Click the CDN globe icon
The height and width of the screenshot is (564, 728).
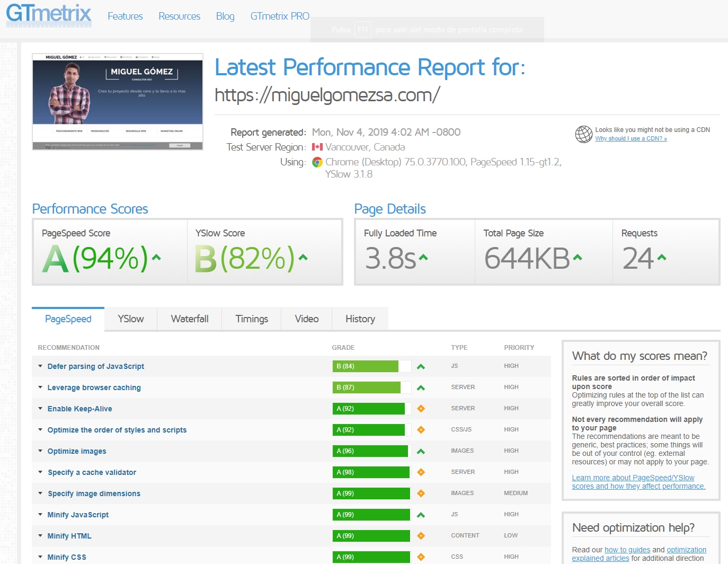pyautogui.click(x=583, y=134)
